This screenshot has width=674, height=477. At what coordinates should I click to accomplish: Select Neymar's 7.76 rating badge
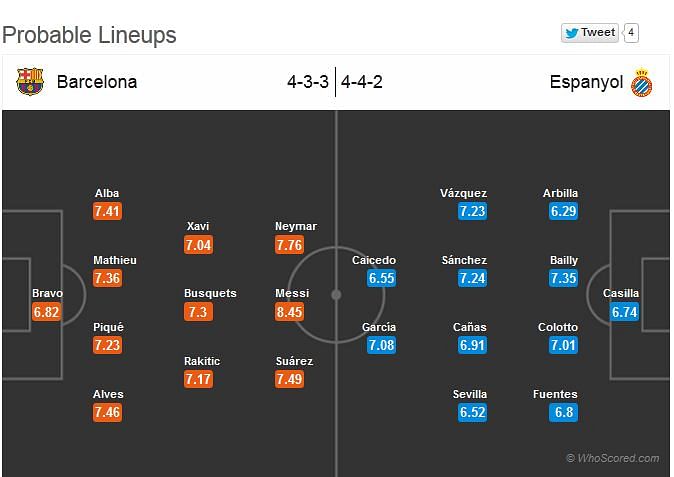(x=289, y=245)
